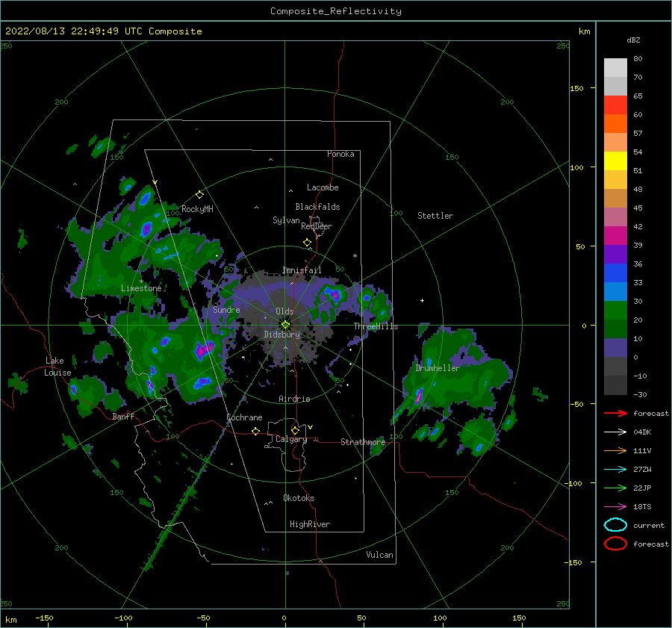672x628 pixels.
Task: Click the cyan 27ZW arrow icon
Action: 615,470
